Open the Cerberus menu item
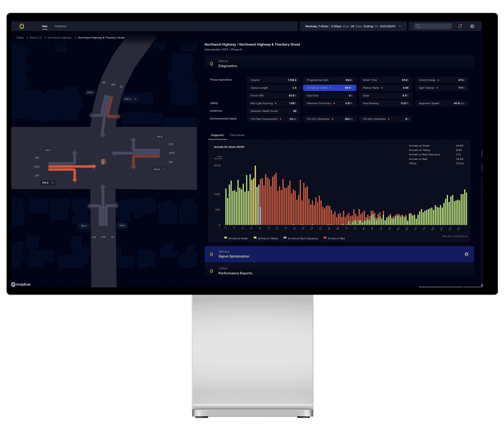The image size is (504, 424). point(60,26)
